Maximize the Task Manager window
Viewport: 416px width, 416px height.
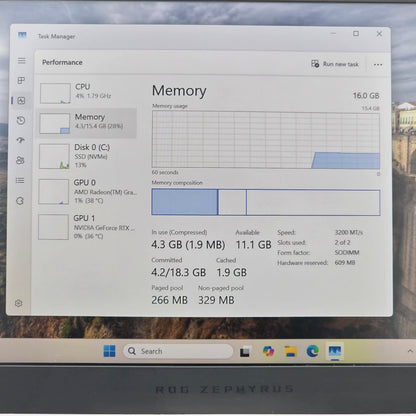coord(356,34)
